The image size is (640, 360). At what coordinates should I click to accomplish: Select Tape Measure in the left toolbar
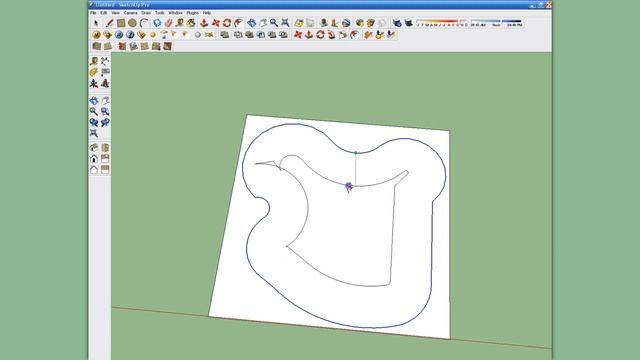[94, 61]
